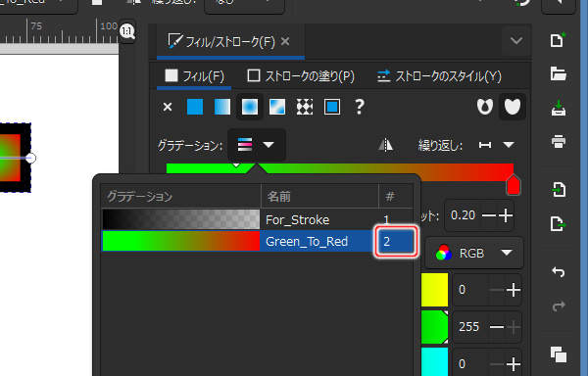The width and height of the screenshot is (588, 376).
Task: Click the redo arrow icon
Action: tap(558, 305)
